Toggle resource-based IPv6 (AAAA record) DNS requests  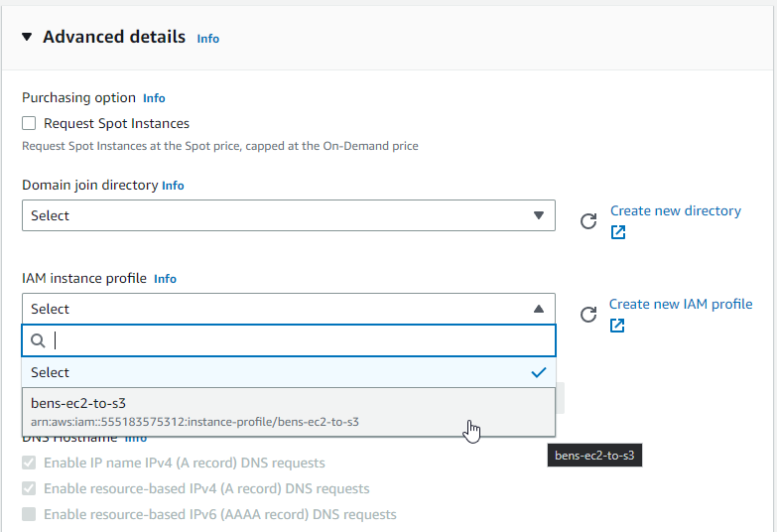click(29, 514)
